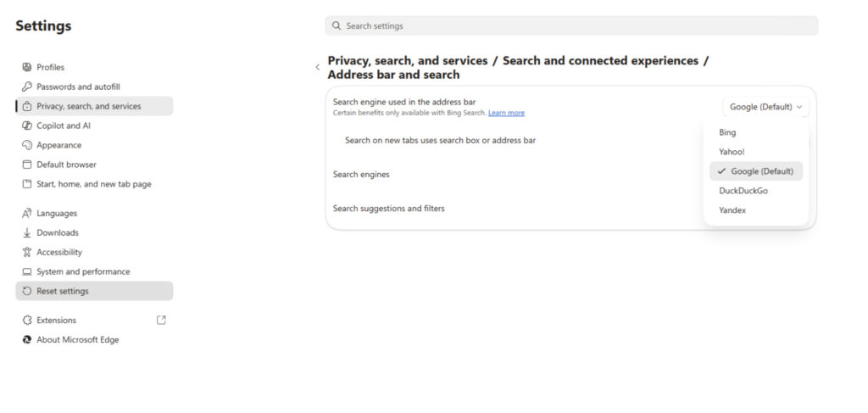
Task: Open Copilot and AI settings
Action: [94, 126]
